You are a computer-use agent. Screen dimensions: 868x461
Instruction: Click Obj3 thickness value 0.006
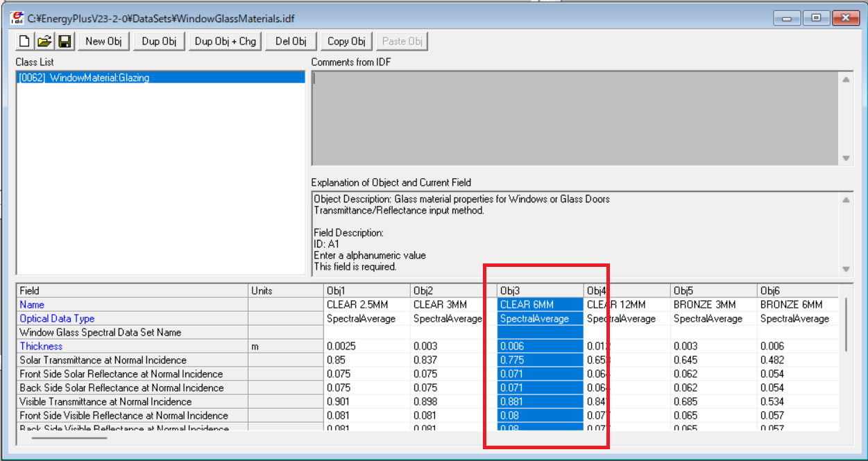click(x=541, y=346)
